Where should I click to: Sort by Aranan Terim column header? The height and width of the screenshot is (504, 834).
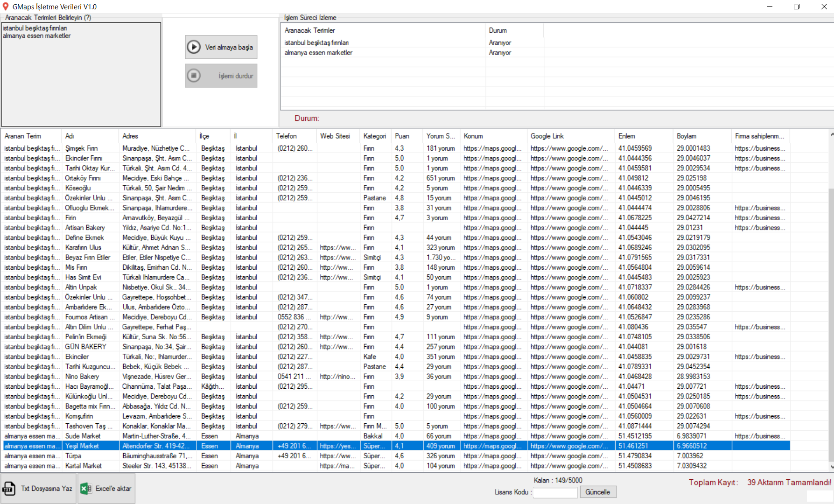32,136
